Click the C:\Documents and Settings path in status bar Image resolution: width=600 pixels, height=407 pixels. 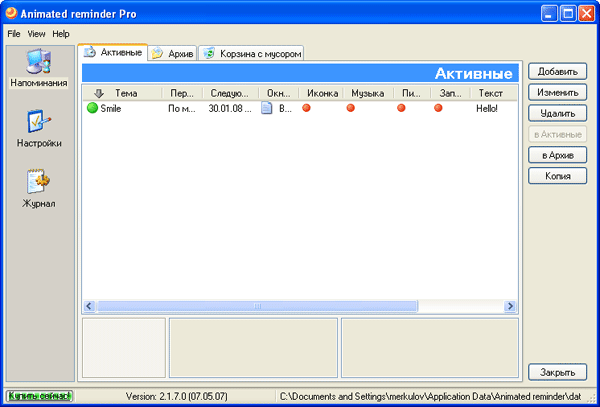pos(430,396)
